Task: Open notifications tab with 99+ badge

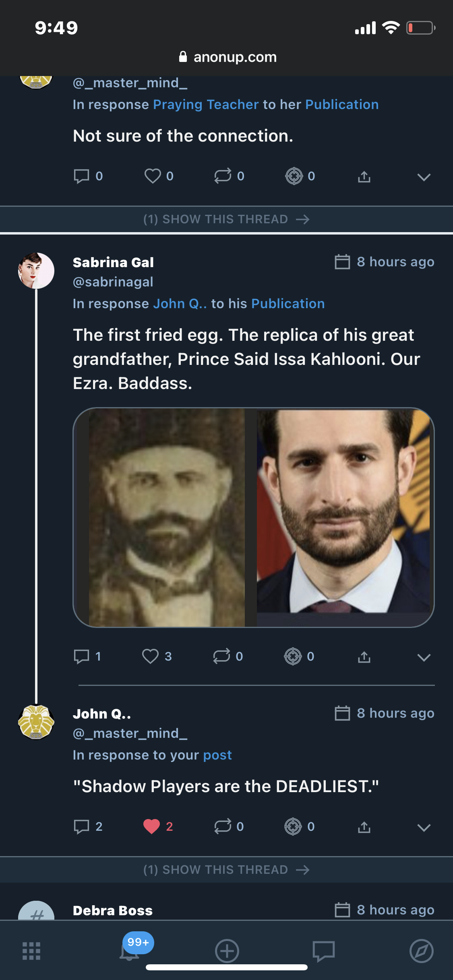Action: coord(130,951)
